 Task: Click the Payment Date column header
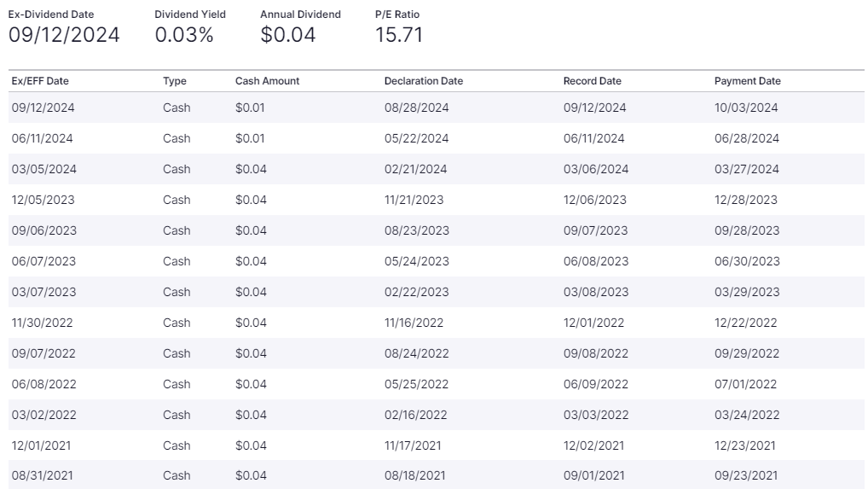coord(747,81)
